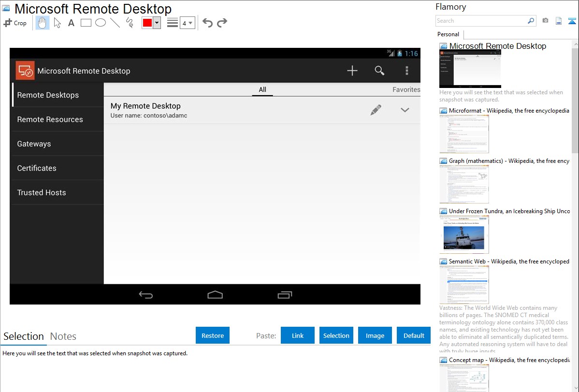Switch to the Notes tab

tap(63, 336)
